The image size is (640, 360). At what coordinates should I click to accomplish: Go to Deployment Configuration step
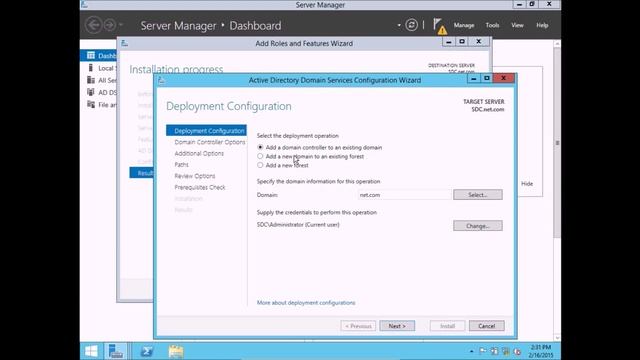tap(206, 131)
